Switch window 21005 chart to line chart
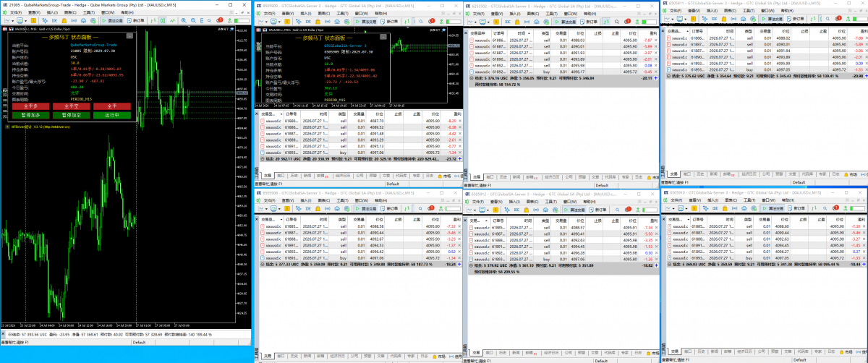The image size is (868, 363). (172, 20)
